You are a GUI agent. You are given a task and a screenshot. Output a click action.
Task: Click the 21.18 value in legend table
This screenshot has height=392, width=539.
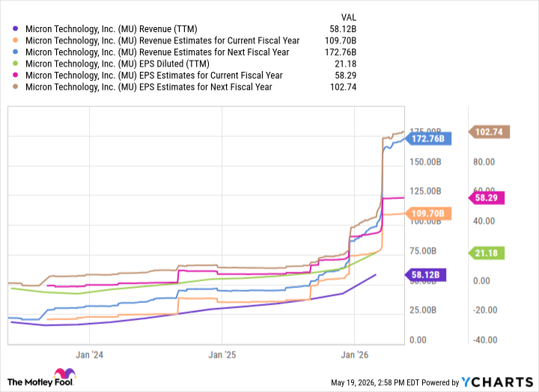click(345, 64)
